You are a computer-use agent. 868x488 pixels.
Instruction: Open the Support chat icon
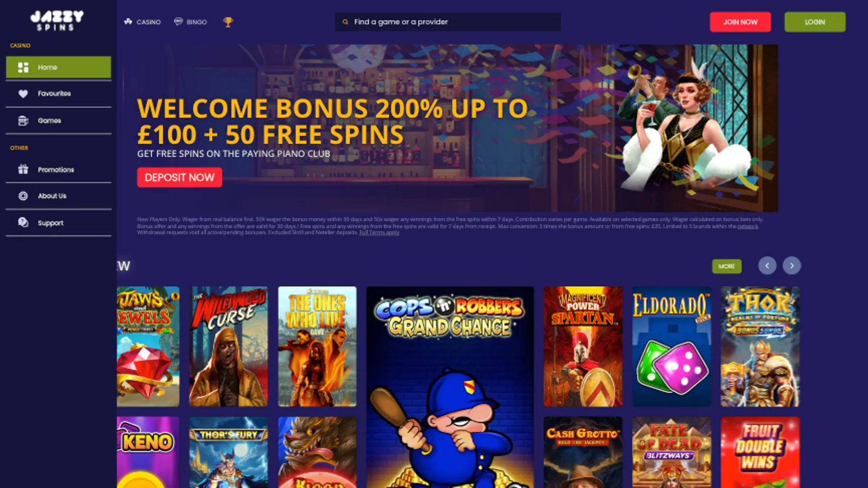click(x=23, y=222)
